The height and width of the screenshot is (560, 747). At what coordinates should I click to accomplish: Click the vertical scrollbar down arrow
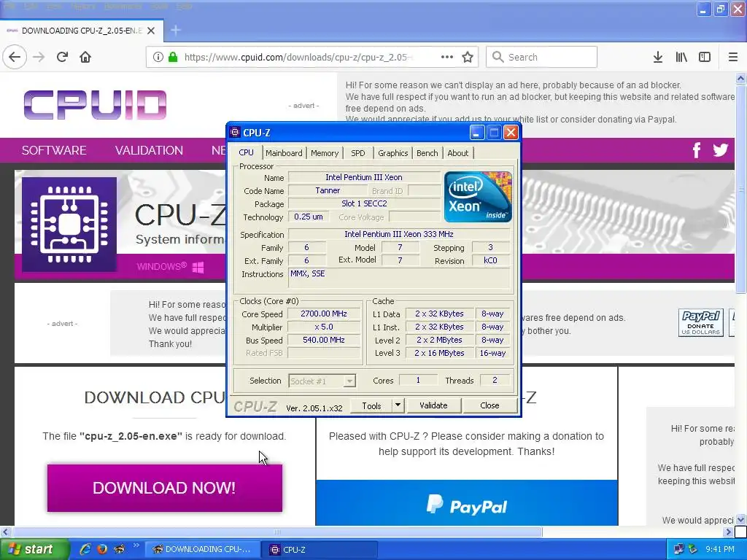(x=741, y=519)
